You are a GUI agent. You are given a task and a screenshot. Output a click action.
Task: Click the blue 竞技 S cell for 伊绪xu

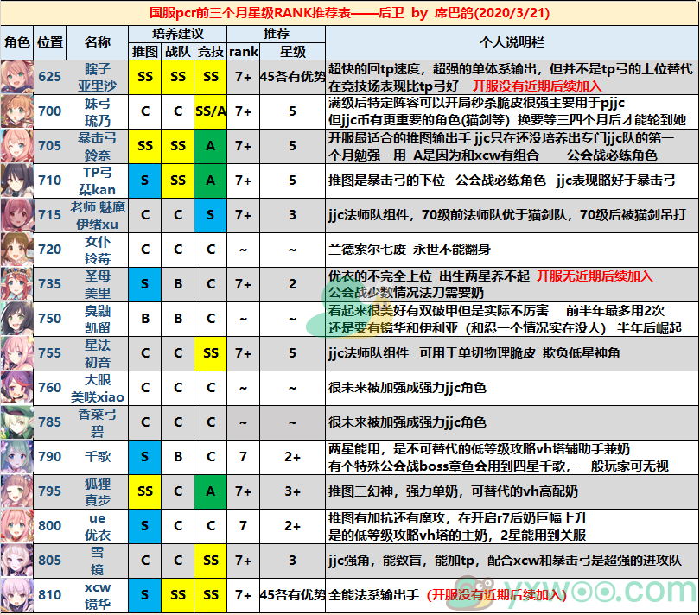[210, 215]
